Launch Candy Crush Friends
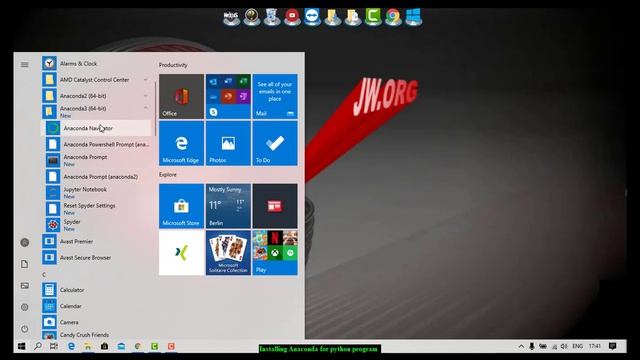The height and width of the screenshot is (360, 640). coord(97,335)
